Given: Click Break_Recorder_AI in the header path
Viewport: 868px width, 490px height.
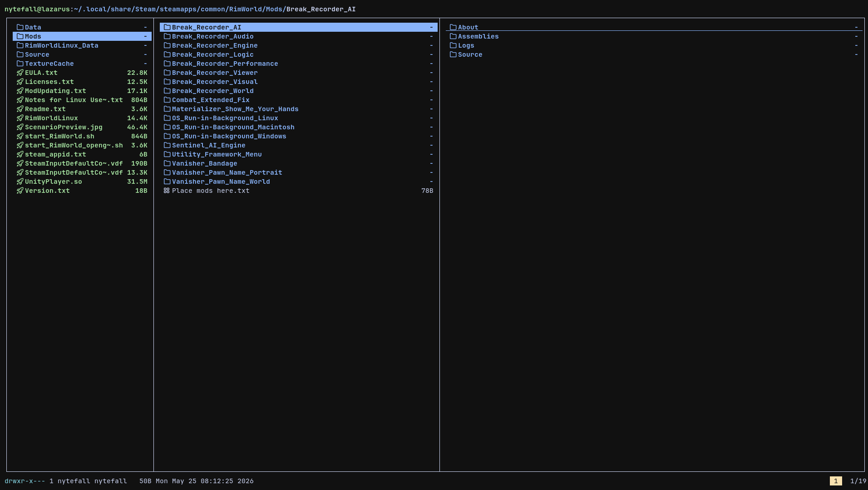Looking at the screenshot, I should click(321, 9).
